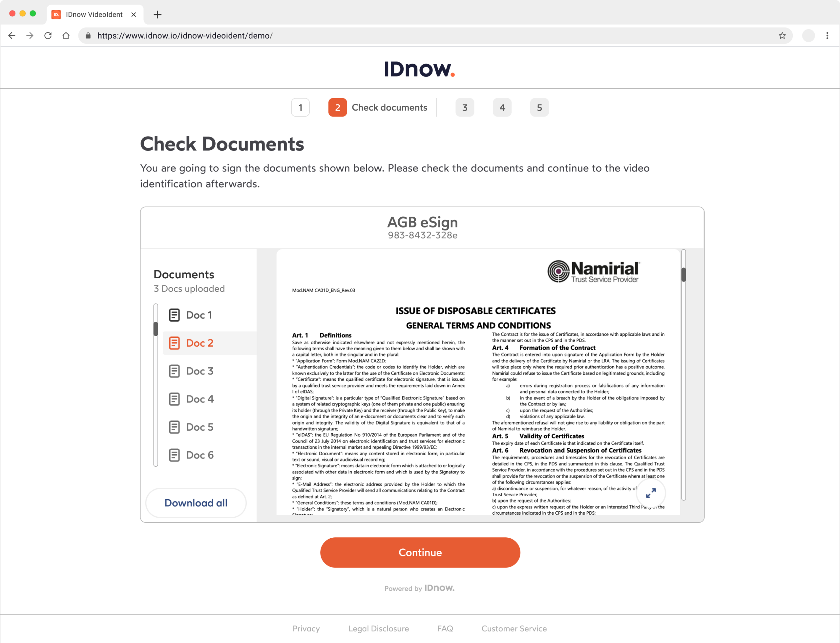The image size is (840, 643).
Task: Click 'Mod.NAM CA01D_ENG_Rev.03' text
Action: 324,290
